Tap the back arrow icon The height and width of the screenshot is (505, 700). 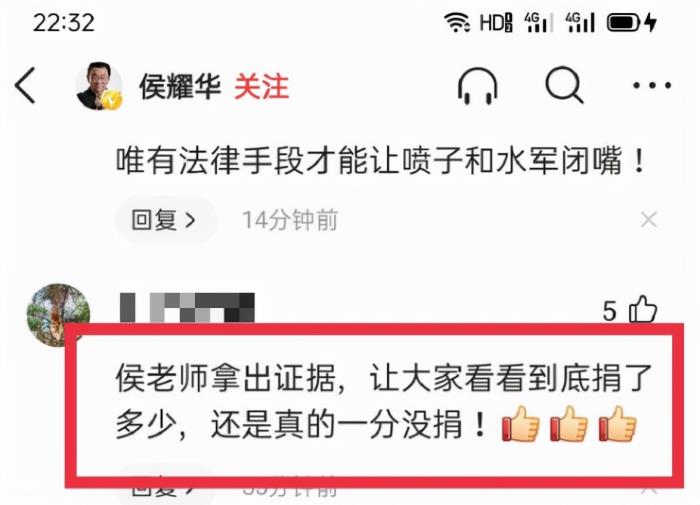click(x=25, y=85)
